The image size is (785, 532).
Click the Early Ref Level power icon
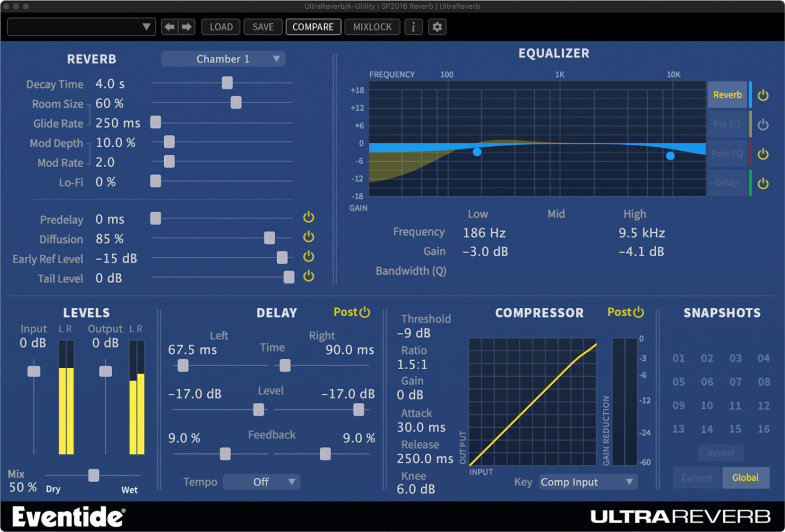pyautogui.click(x=308, y=256)
